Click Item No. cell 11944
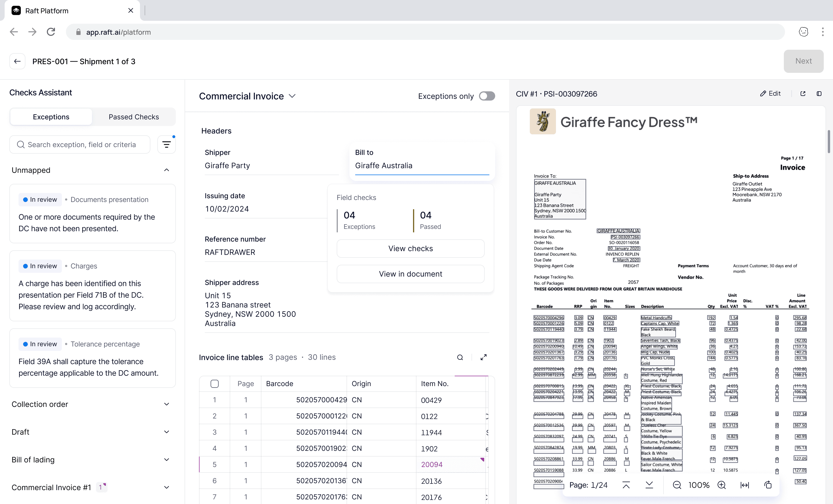This screenshot has height=504, width=833. pos(451,432)
